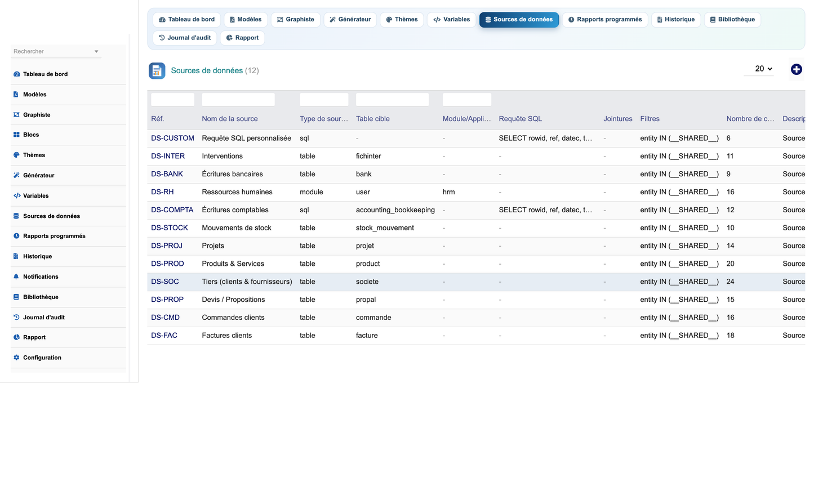Click the Module/Application filter field
Image resolution: width=814 pixels, height=504 pixels.
tap(467, 100)
